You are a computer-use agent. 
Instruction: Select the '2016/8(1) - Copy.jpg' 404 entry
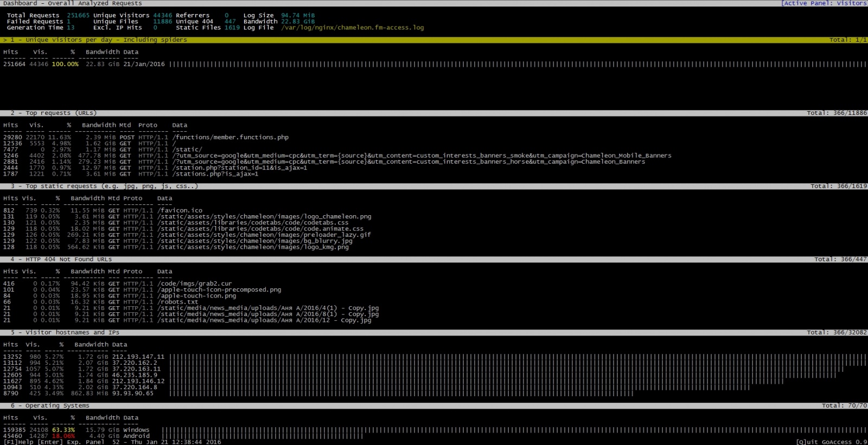coord(268,314)
